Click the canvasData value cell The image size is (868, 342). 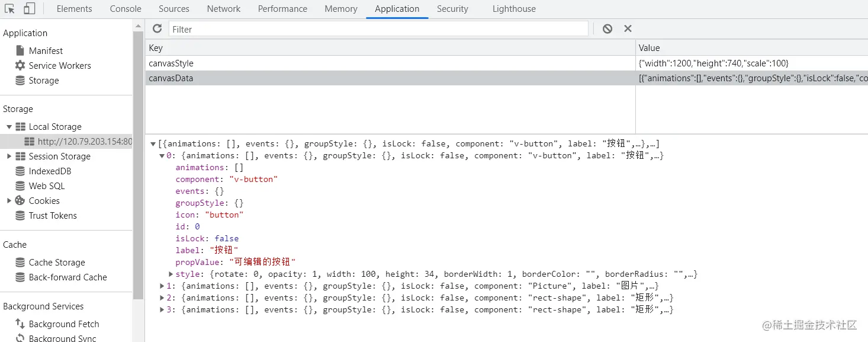(752, 78)
